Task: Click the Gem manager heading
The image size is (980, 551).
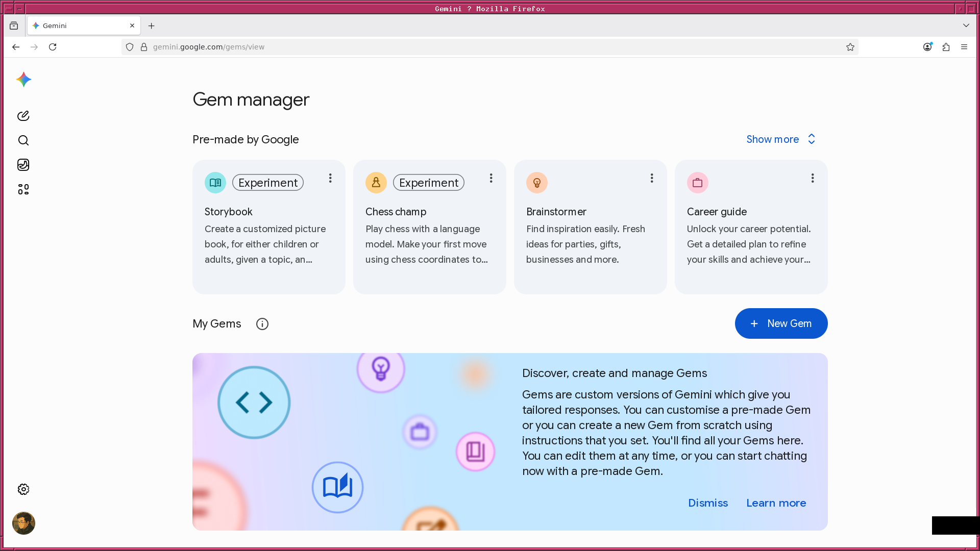Action: 251,99
